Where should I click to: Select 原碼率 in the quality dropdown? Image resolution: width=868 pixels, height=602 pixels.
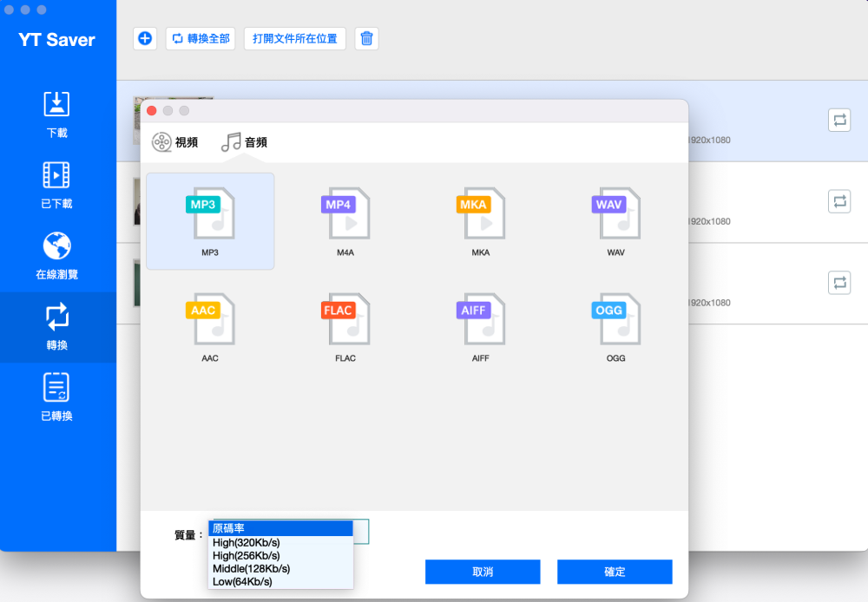[x=280, y=528]
